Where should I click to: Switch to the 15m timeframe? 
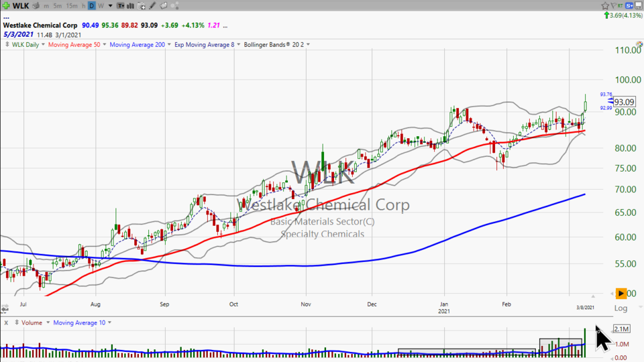[x=72, y=6]
